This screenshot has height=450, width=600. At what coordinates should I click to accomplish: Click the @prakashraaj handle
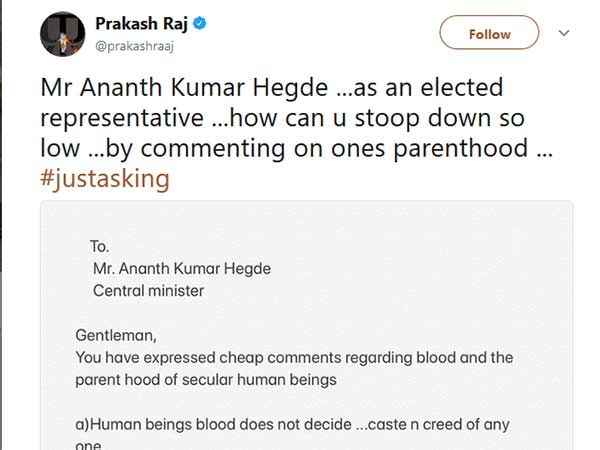click(137, 45)
